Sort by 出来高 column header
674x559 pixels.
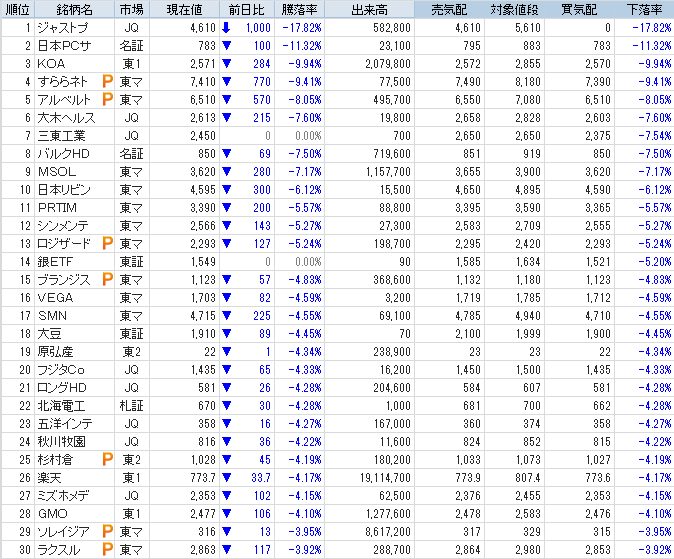point(370,9)
